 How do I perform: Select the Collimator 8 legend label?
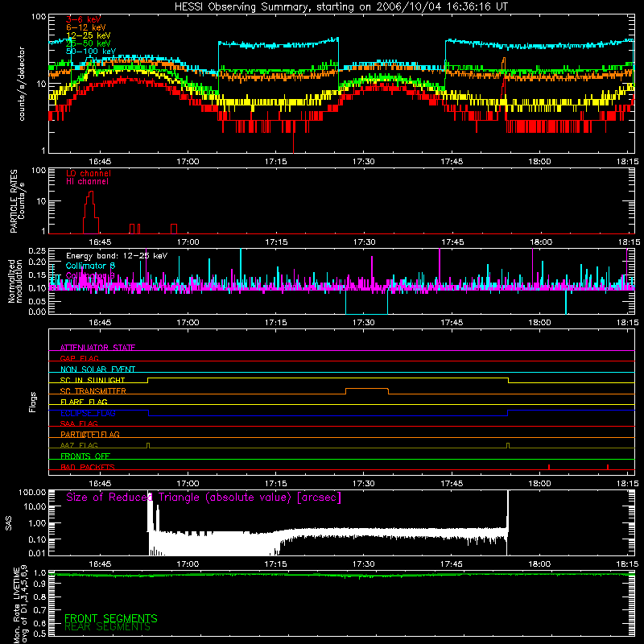click(x=91, y=266)
